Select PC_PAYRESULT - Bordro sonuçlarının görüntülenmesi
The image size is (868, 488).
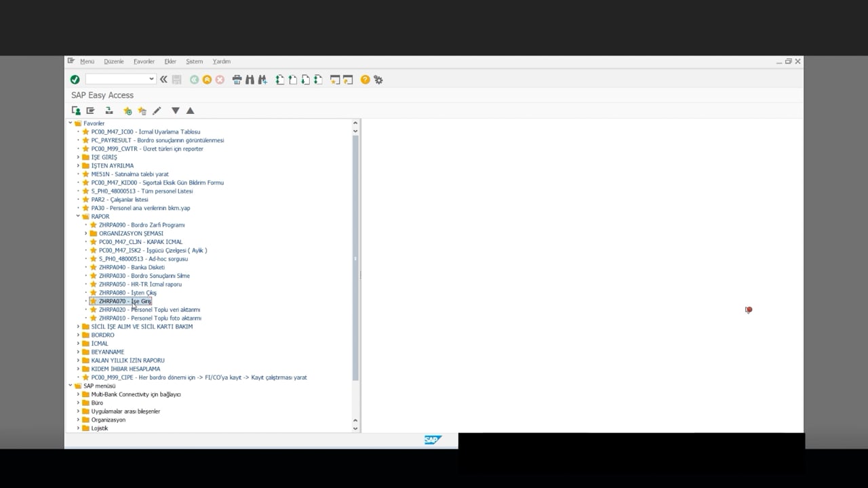(x=157, y=140)
